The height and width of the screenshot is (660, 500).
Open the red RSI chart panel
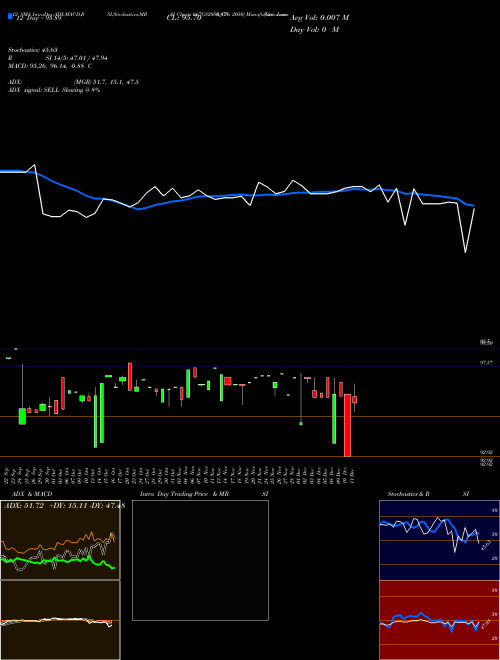[x=439, y=620]
